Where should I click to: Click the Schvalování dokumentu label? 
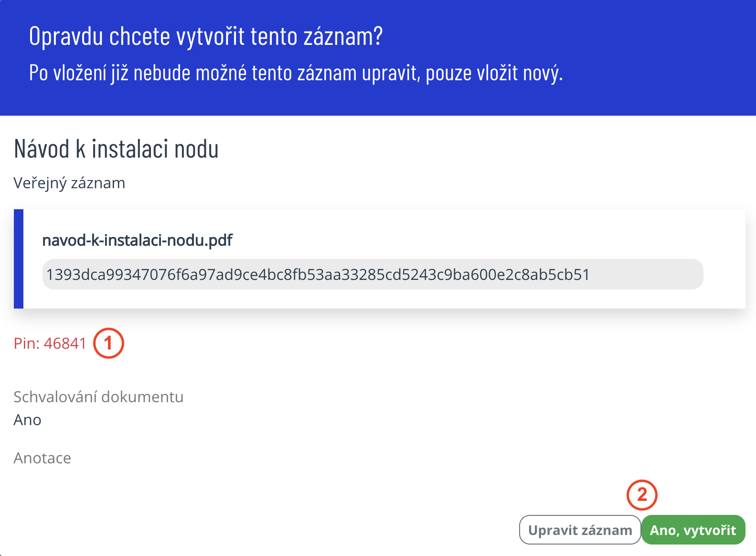(98, 397)
